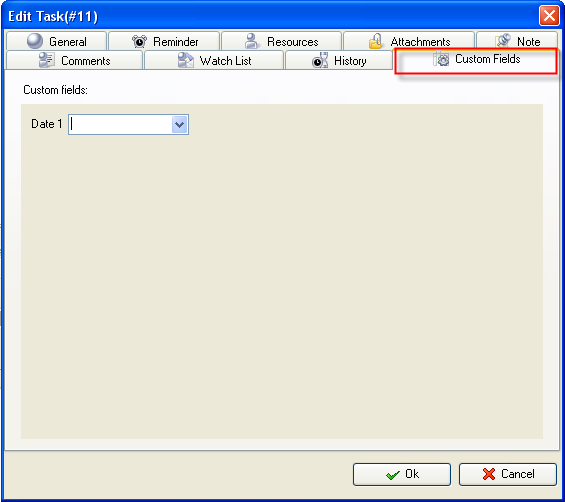This screenshot has width=565, height=502.
Task: Click the Comments tab icon
Action: click(46, 60)
